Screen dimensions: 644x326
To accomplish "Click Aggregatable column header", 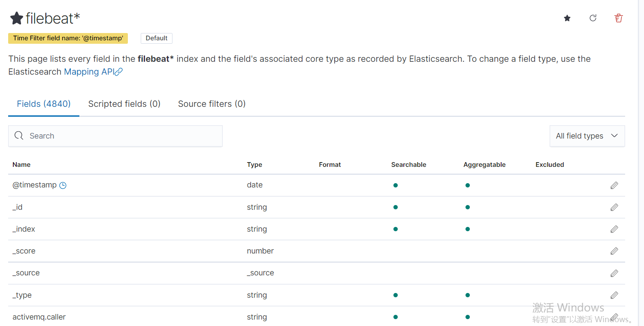I will [484, 165].
